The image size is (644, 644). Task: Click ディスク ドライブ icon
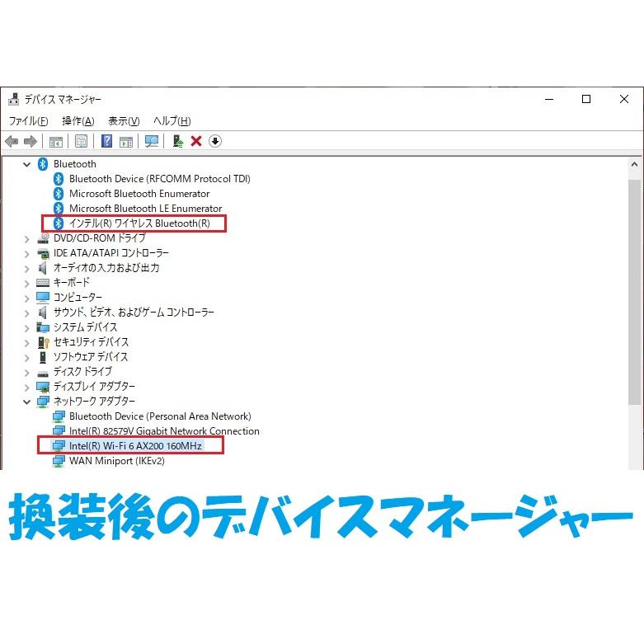pyautogui.click(x=43, y=373)
